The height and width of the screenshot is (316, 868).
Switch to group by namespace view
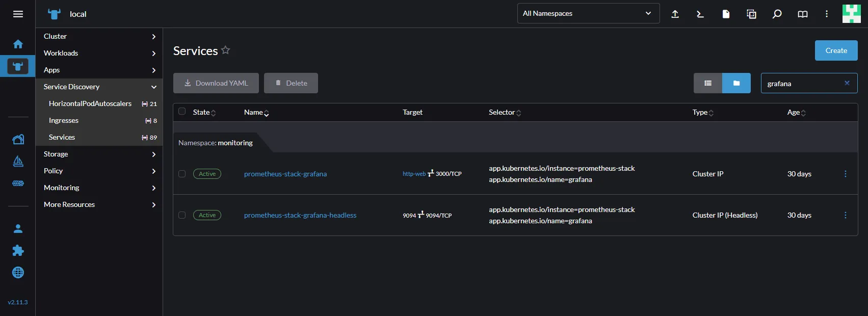pos(737,83)
